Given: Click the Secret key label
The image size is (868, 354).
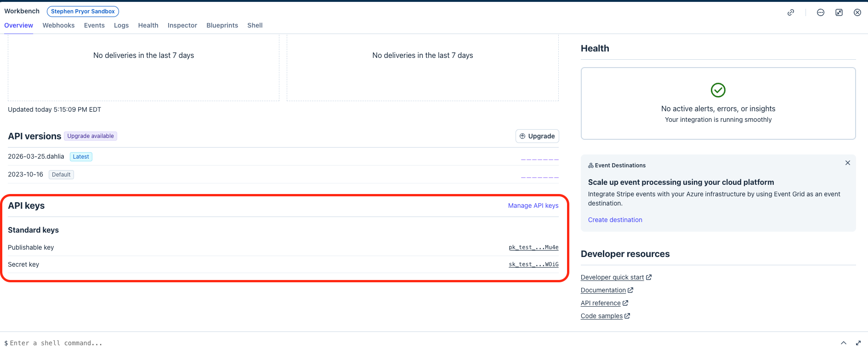Looking at the screenshot, I should point(23,264).
